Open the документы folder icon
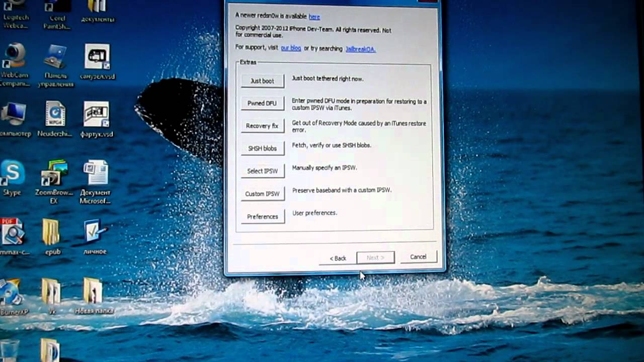Image resolution: width=644 pixels, height=362 pixels. click(97, 11)
